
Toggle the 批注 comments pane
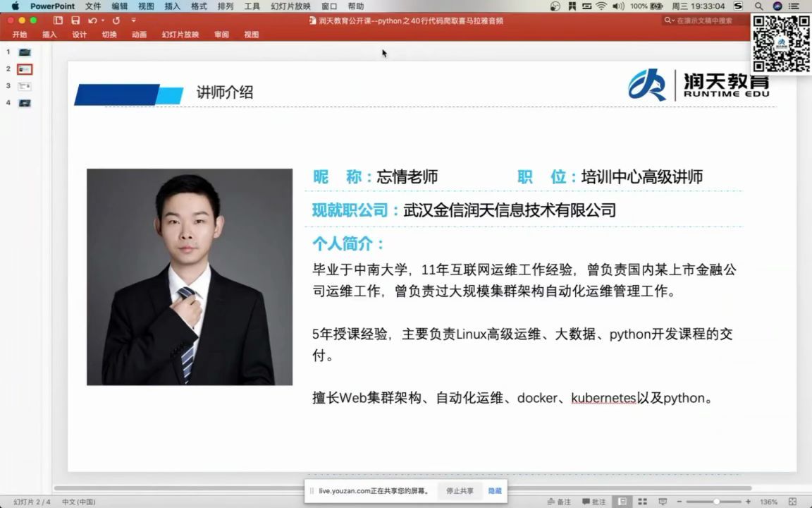click(x=592, y=502)
